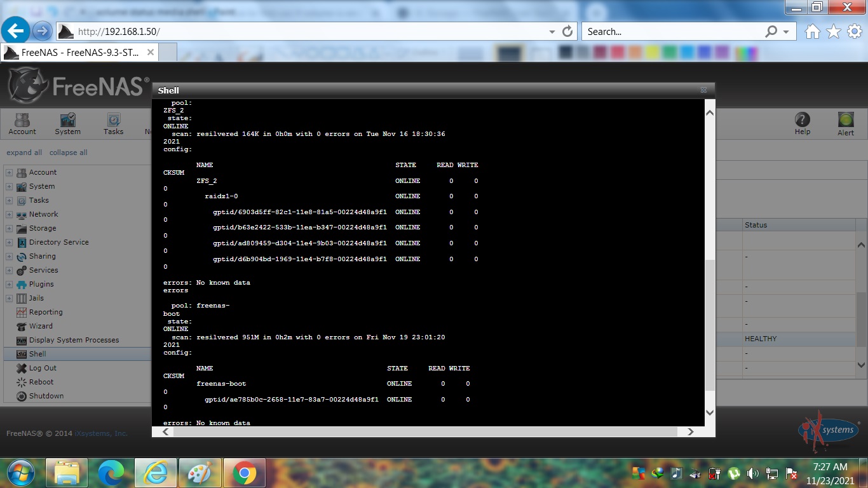Click the Log Out X icon
This screenshot has width=868, height=488.
coord(22,368)
